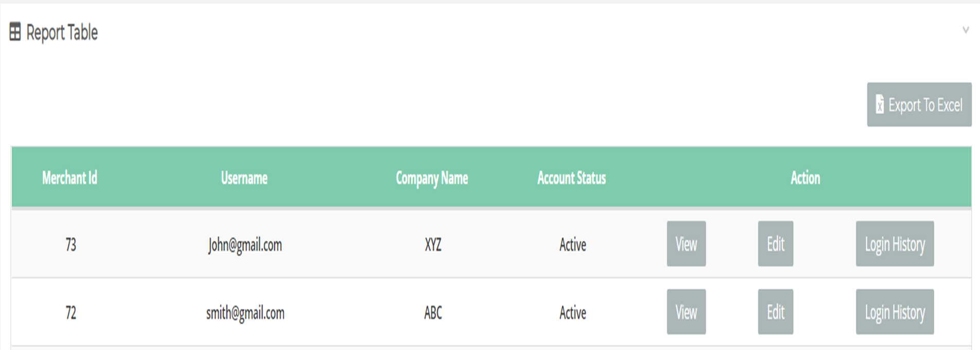The height and width of the screenshot is (350, 980).
Task: Click the XYZ company name cell
Action: coord(433,244)
